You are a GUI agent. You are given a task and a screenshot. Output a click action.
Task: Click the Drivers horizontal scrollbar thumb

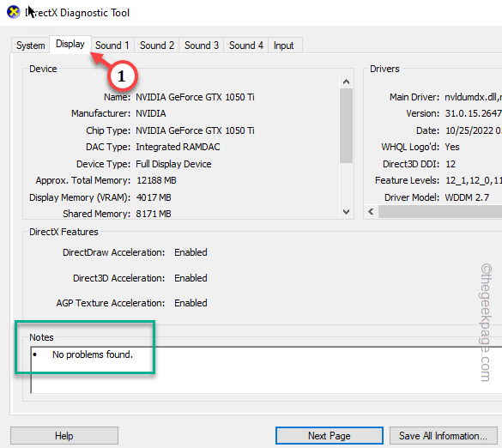pyautogui.click(x=440, y=212)
